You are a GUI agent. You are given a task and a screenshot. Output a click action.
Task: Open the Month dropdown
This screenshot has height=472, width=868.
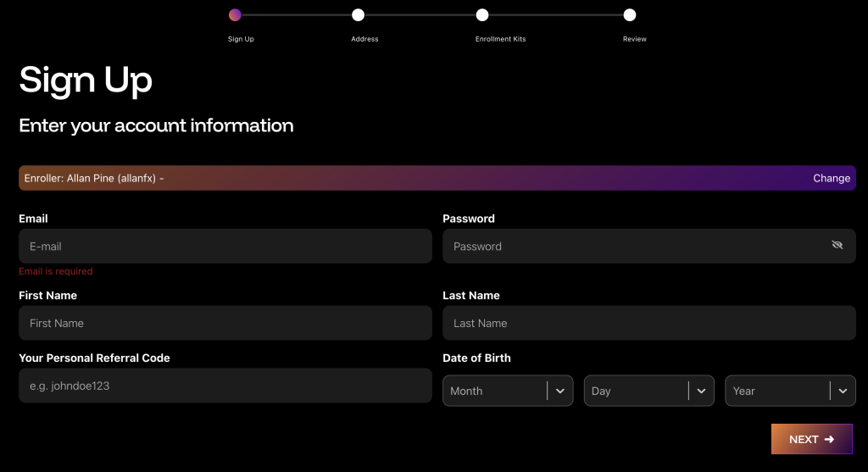point(496,391)
